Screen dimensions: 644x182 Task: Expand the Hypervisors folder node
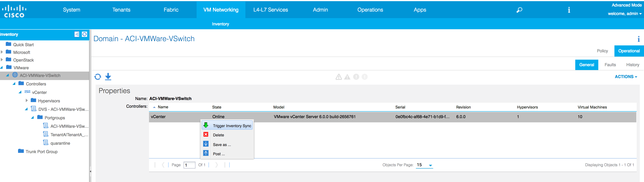click(x=26, y=100)
